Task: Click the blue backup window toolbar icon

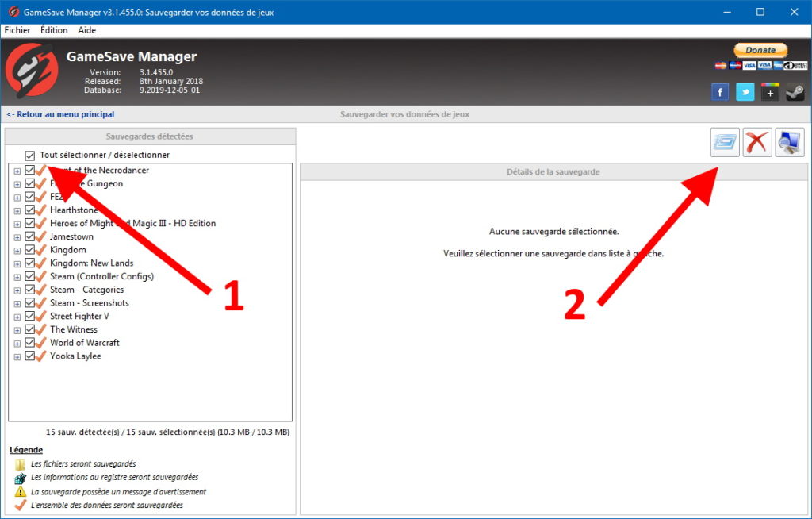Action: (725, 142)
